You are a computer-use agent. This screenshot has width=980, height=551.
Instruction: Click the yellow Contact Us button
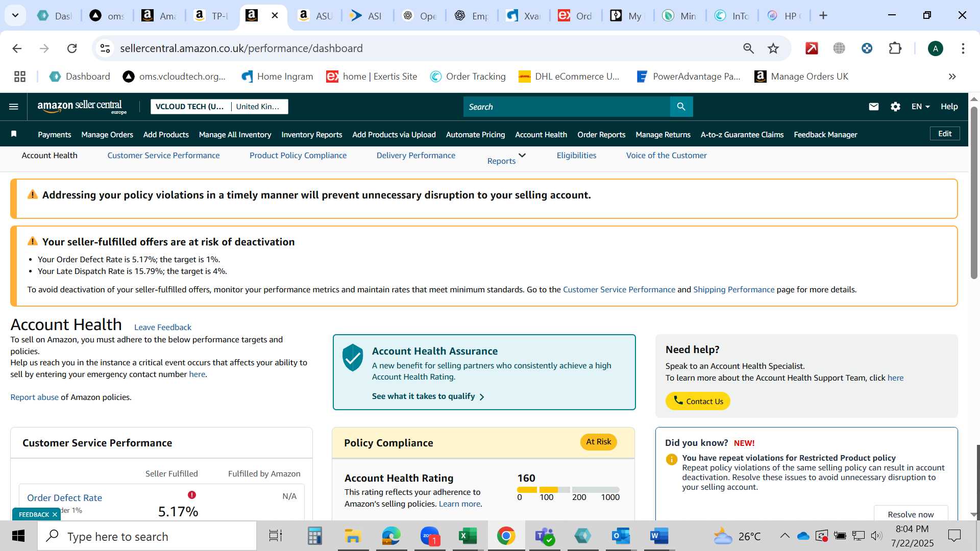[698, 401]
